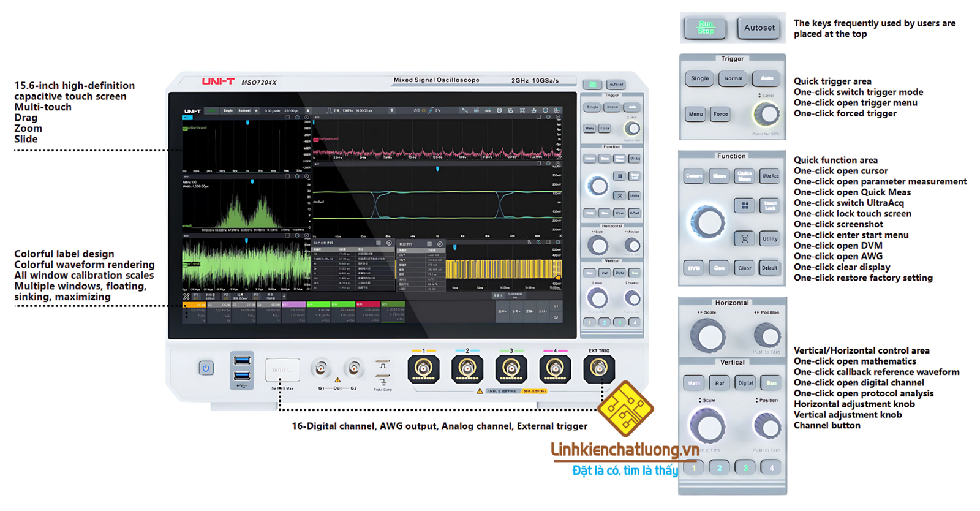
Task: Click Default in the enlarged Function panel
Action: pos(770,268)
